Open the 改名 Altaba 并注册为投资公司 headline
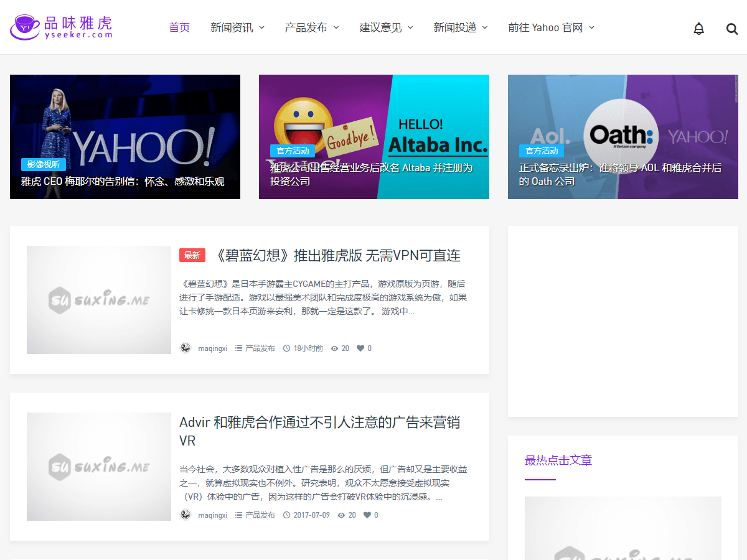 pyautogui.click(x=372, y=175)
